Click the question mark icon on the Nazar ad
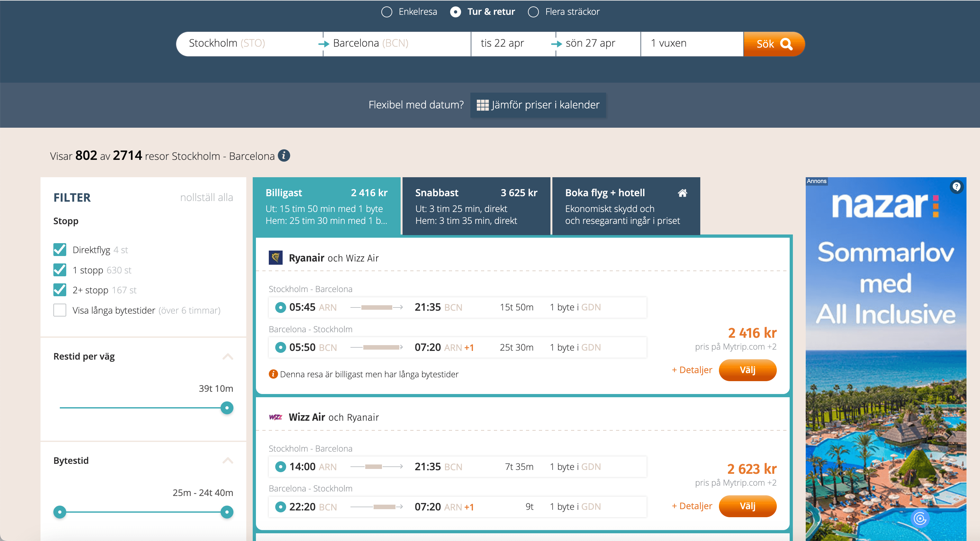This screenshot has width=980, height=541. pos(957,187)
